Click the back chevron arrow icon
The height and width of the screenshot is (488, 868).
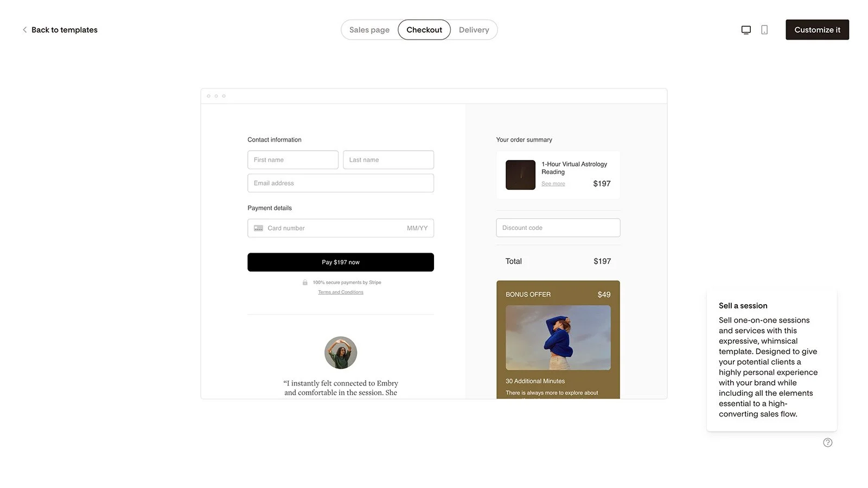[24, 30]
